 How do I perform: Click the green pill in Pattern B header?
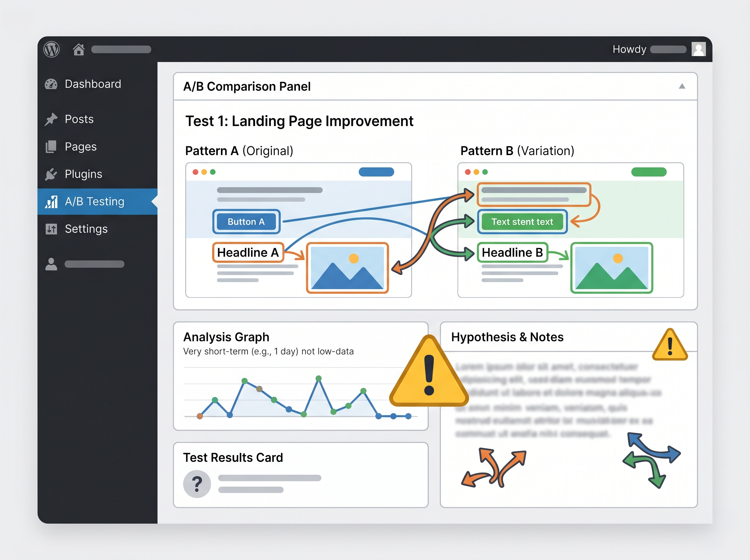tap(649, 172)
